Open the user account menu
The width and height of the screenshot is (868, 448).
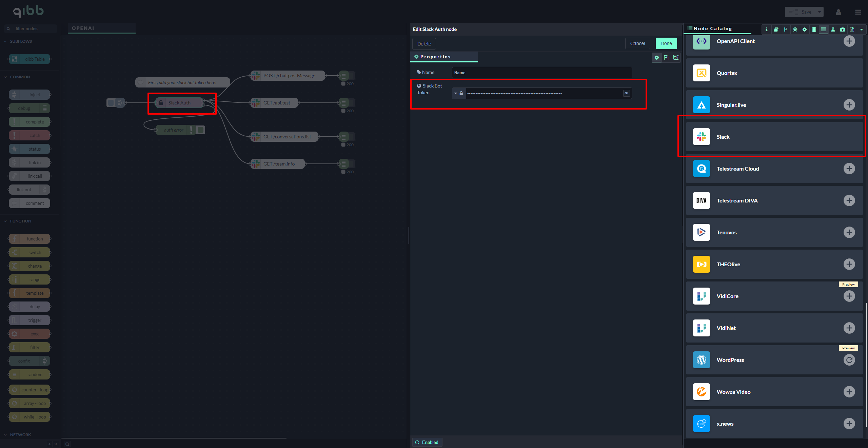[839, 12]
